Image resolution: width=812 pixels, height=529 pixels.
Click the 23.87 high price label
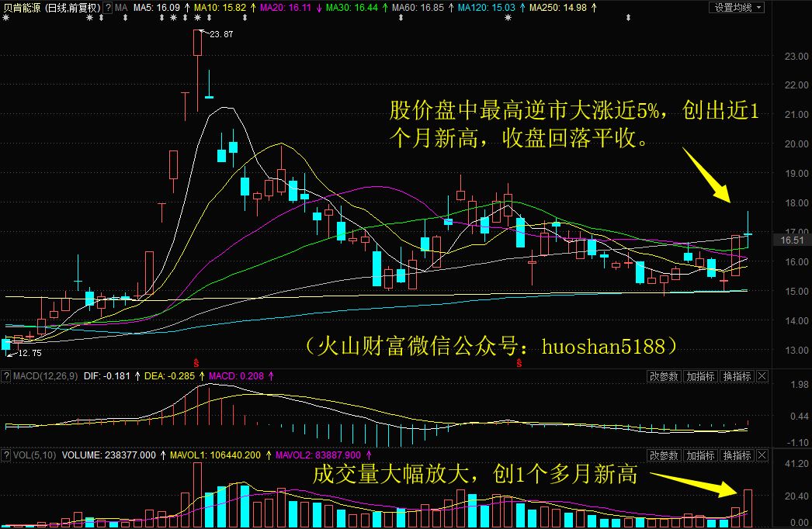pyautogui.click(x=221, y=34)
